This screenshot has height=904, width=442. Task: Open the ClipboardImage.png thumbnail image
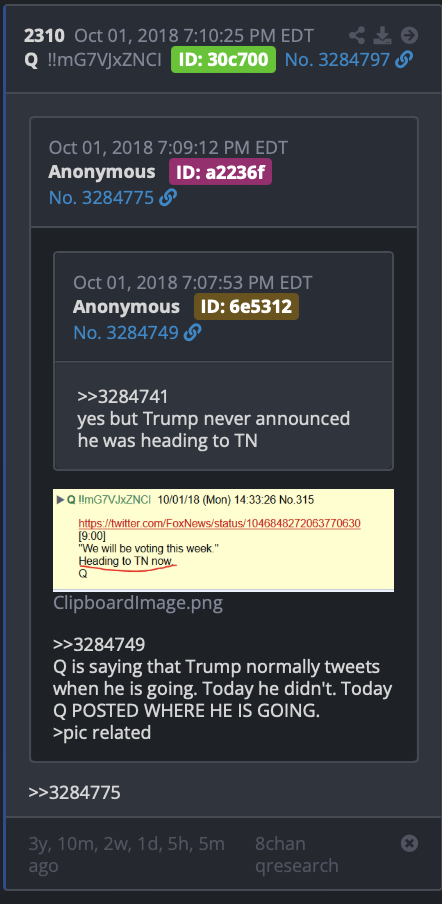(224, 540)
